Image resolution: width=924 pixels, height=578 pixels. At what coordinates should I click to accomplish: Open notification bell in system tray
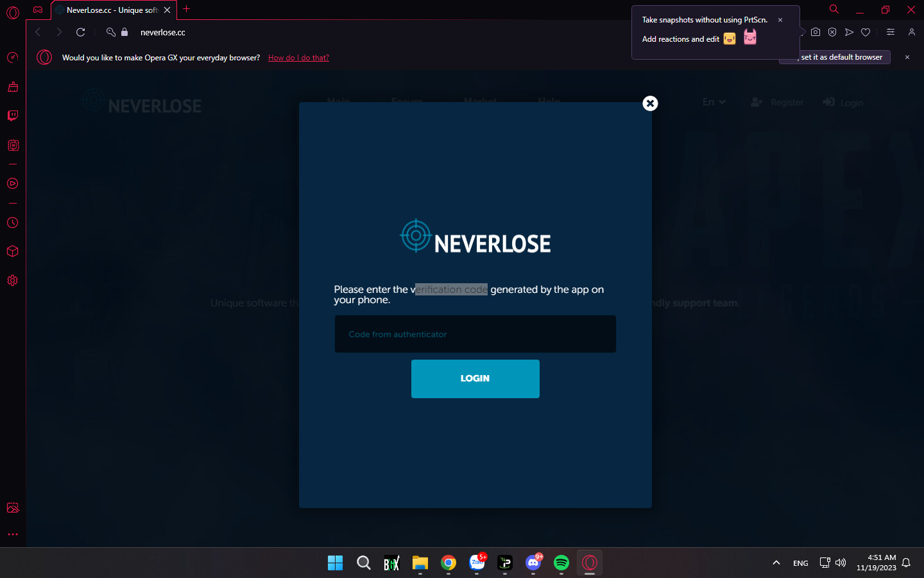coord(906,563)
